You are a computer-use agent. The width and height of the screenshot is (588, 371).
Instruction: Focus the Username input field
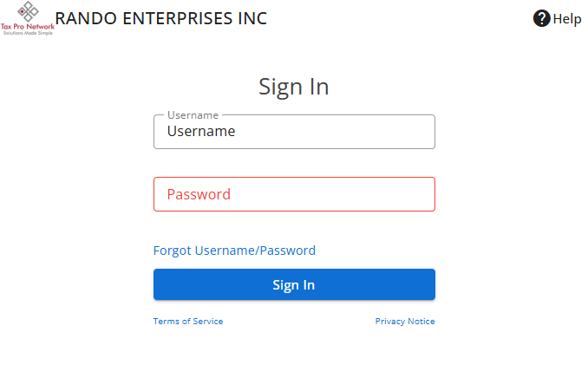click(x=294, y=132)
